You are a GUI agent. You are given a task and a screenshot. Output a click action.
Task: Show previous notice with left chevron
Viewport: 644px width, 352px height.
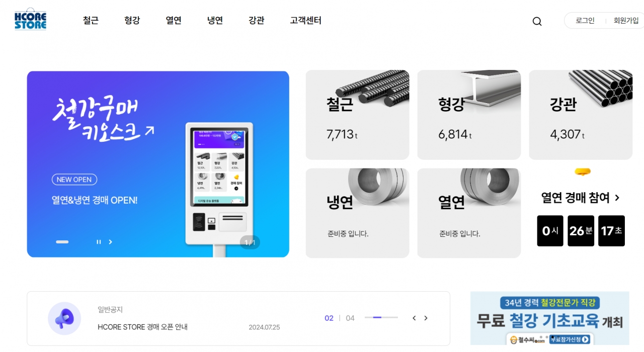414,318
